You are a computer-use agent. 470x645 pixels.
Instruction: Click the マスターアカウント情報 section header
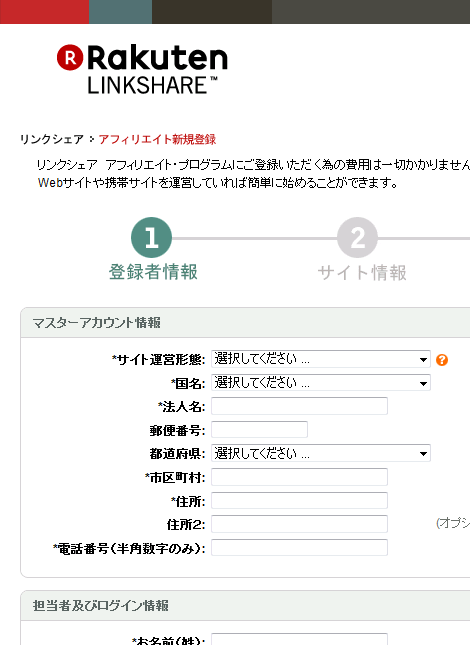pyautogui.click(x=97, y=322)
